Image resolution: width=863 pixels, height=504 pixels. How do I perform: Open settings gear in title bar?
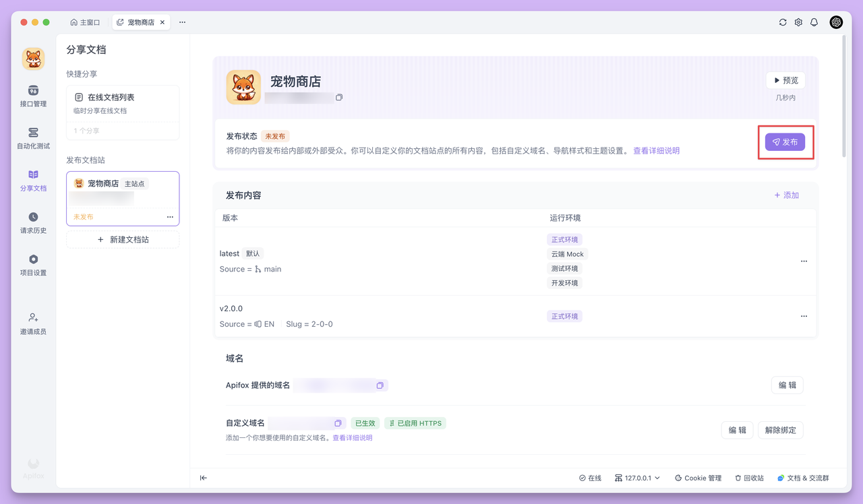798,22
